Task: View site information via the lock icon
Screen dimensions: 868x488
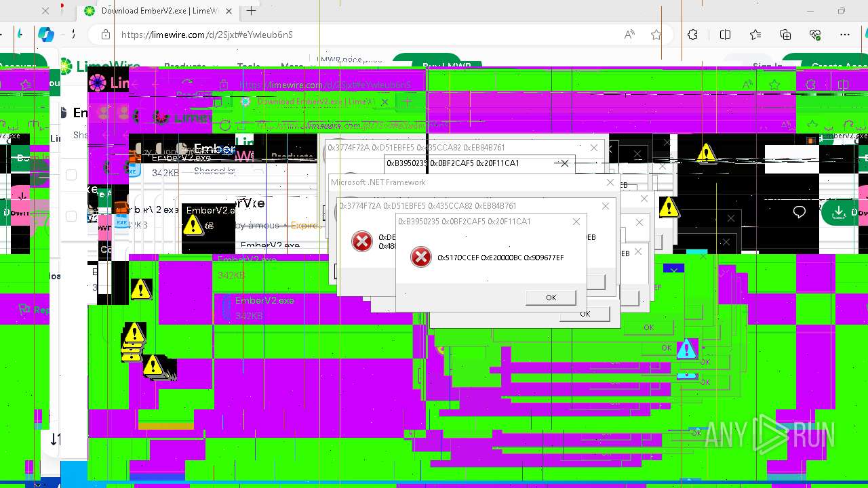Action: point(105,35)
